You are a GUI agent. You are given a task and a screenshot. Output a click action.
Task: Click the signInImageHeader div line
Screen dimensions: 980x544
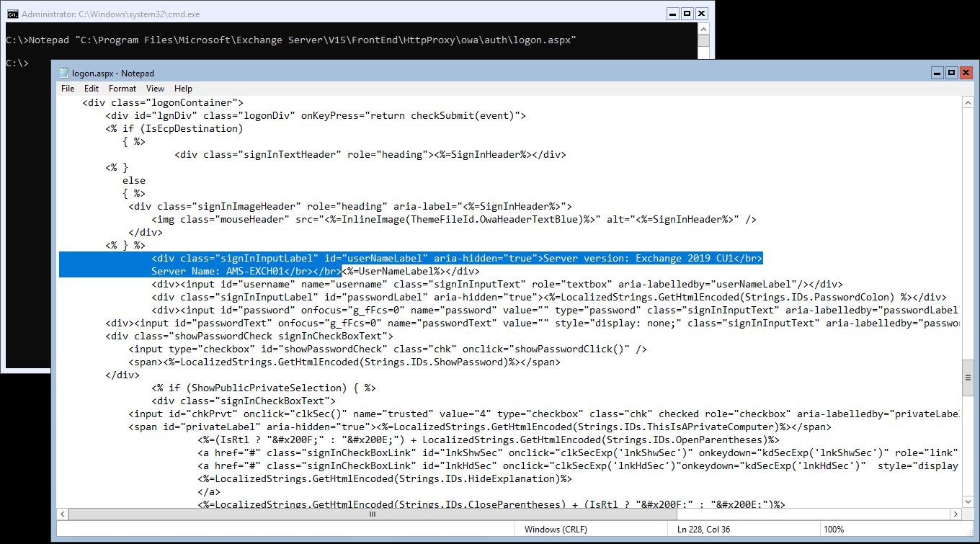[350, 207]
